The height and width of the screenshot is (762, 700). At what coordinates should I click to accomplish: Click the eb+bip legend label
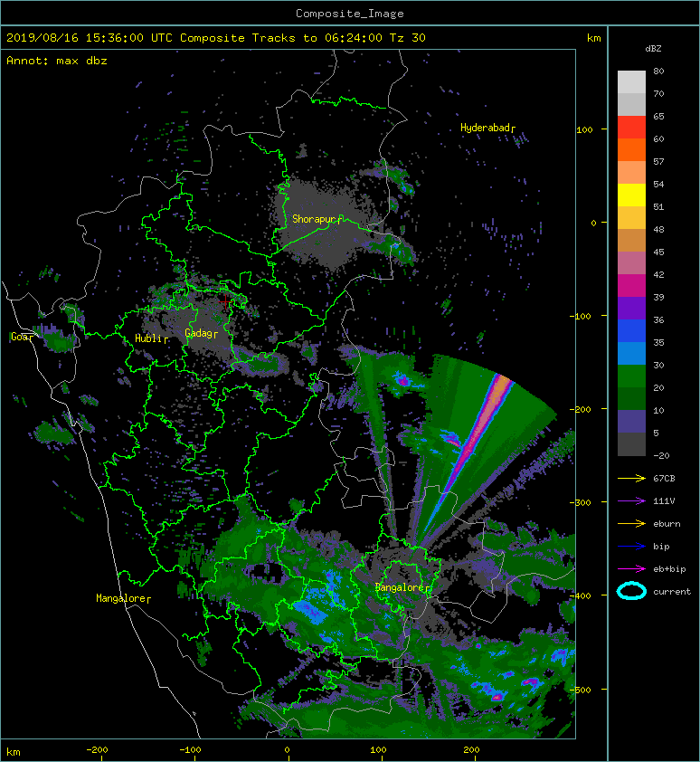[669, 569]
